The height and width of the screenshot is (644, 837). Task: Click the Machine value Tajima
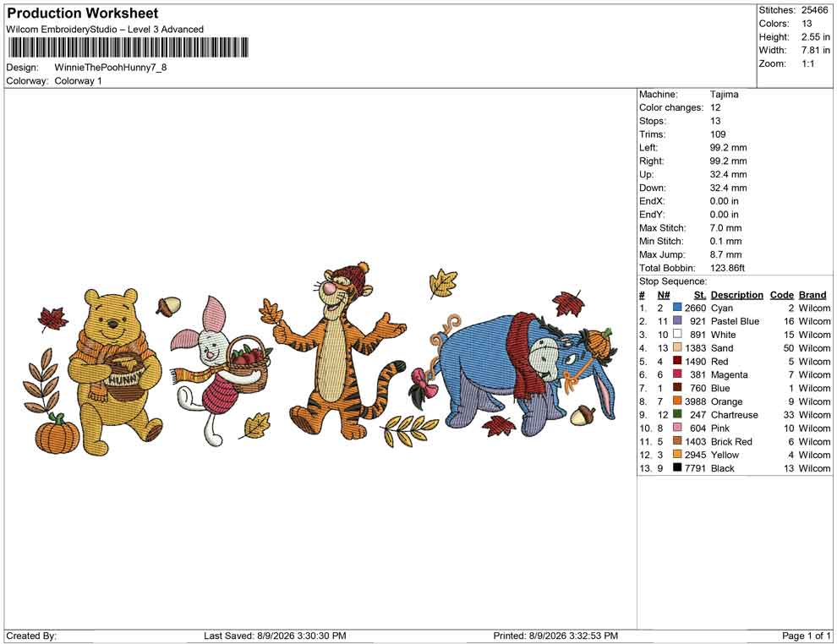(725, 94)
